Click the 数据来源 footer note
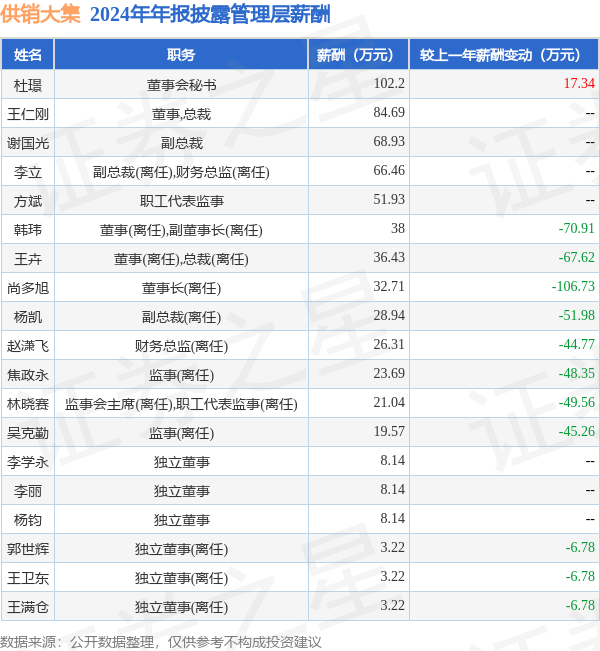Screen dimensions: 600x651 pos(161,642)
